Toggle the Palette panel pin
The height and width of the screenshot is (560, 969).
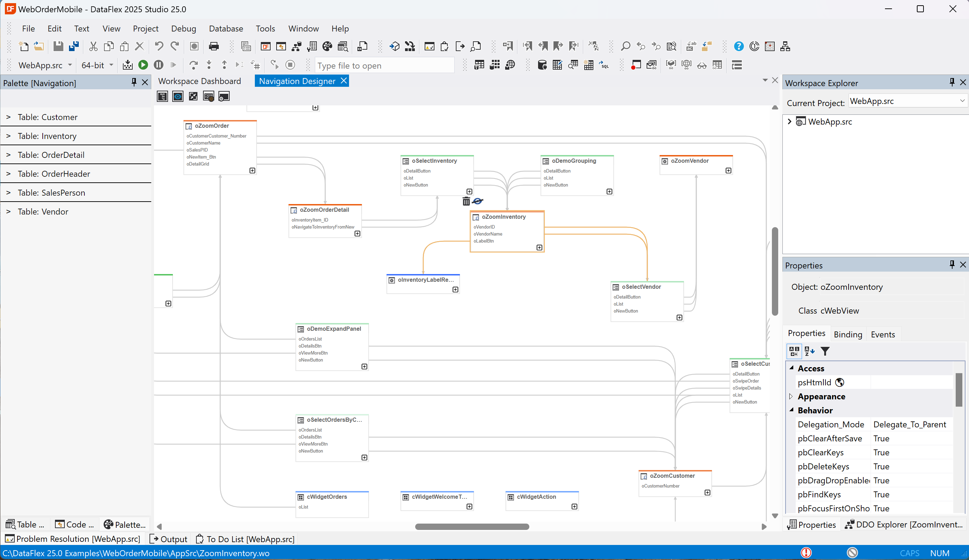134,82
